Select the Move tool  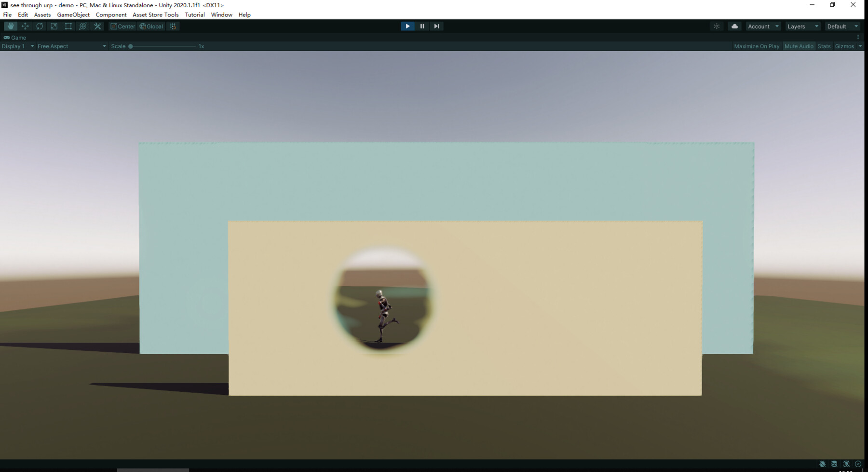[x=25, y=26]
